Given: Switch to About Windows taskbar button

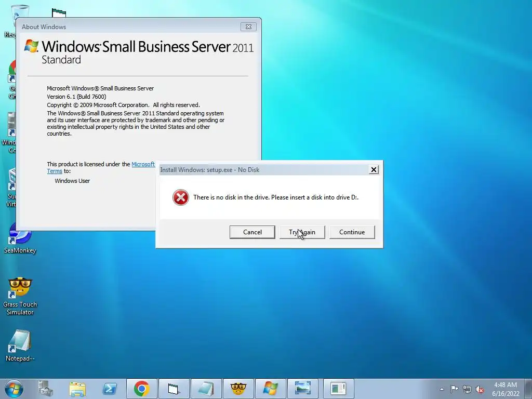Looking at the screenshot, I should [x=270, y=389].
